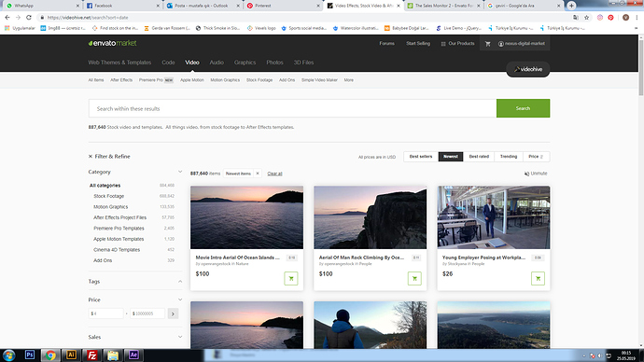Close the Filter & Refine panel
Image resolution: width=644 pixels, height=362 pixels.
coord(91,157)
